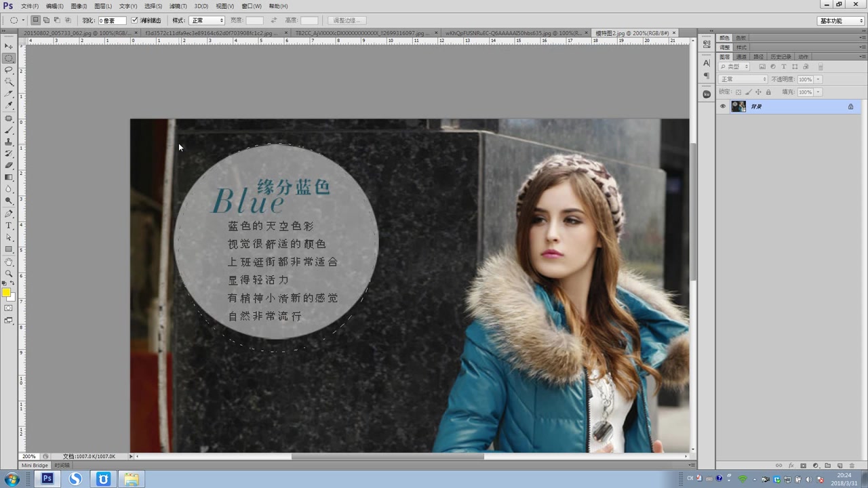
Task: Toggle lock all in Layers panel
Action: [768, 91]
